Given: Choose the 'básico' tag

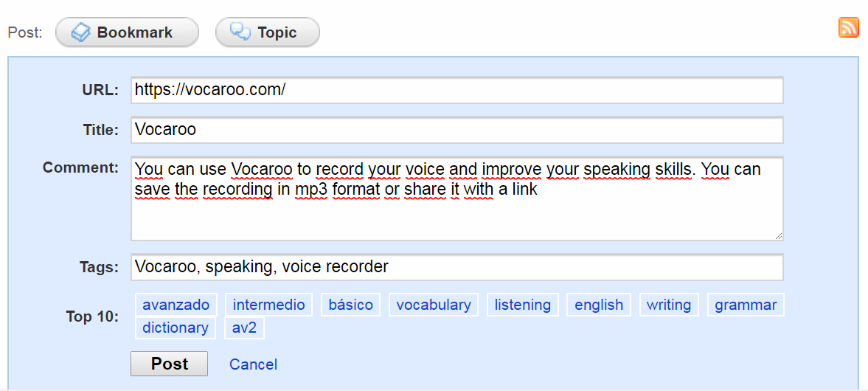Looking at the screenshot, I should click(x=350, y=305).
